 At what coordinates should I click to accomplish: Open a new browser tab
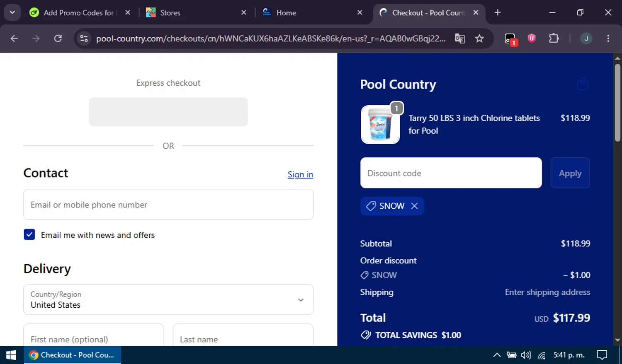tap(498, 12)
